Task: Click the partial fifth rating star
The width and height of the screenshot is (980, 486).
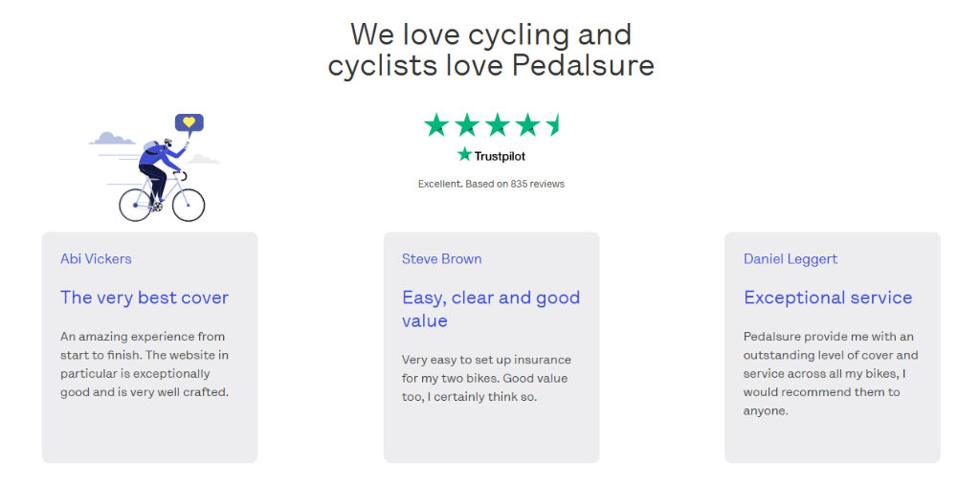Action: [552, 124]
